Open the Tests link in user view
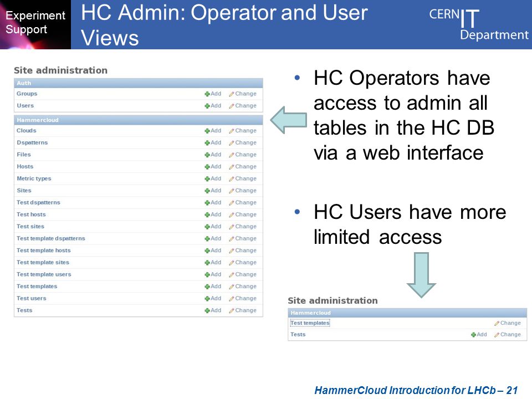Viewport: 532px width, 399px height. click(x=298, y=335)
